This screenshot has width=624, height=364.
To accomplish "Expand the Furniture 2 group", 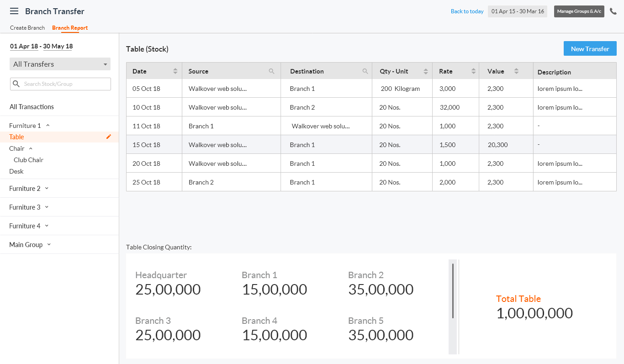I will pyautogui.click(x=47, y=188).
